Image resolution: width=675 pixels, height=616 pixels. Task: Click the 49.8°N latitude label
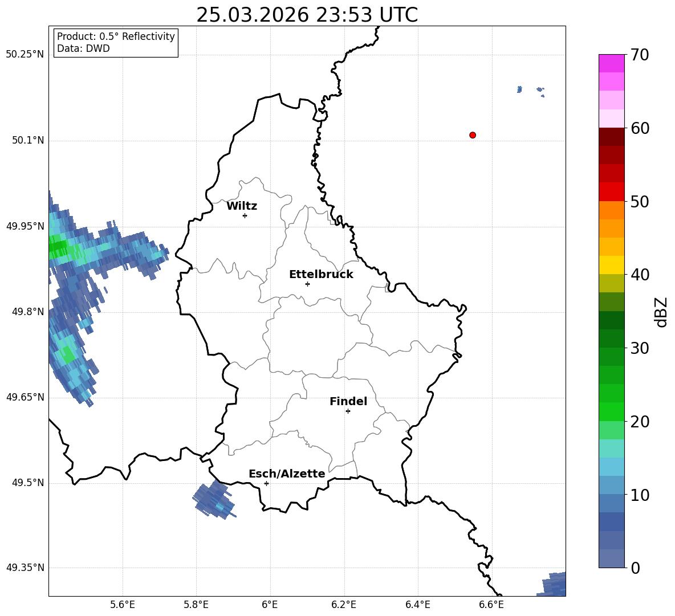point(28,312)
